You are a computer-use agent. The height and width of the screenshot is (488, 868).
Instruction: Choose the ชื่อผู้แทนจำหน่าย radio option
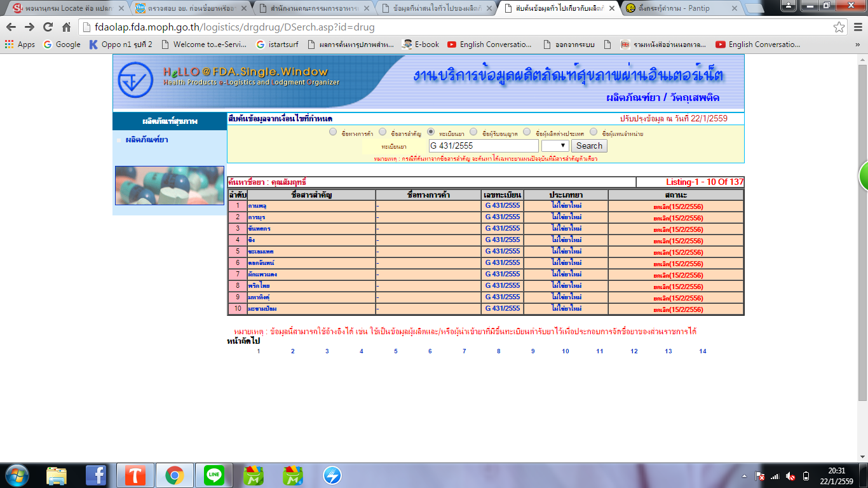[593, 132]
